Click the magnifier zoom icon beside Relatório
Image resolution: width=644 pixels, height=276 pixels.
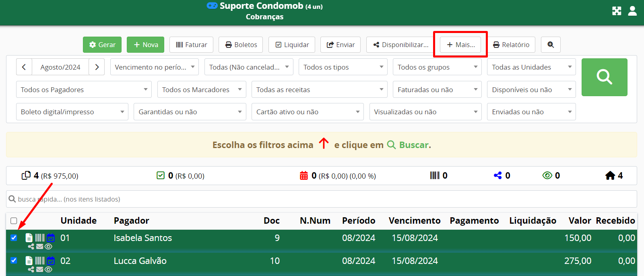(x=551, y=45)
